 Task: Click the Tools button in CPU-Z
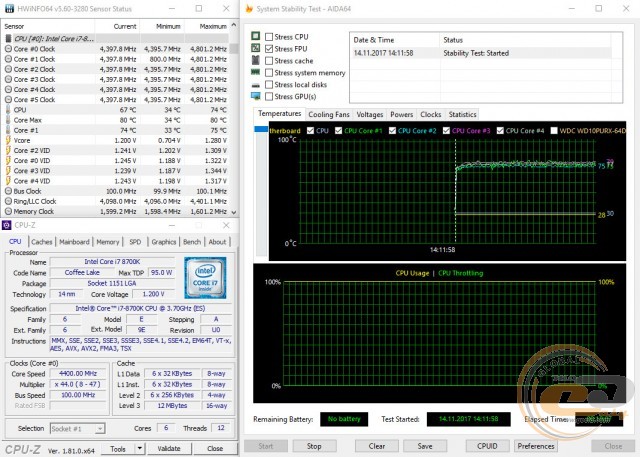[118, 448]
